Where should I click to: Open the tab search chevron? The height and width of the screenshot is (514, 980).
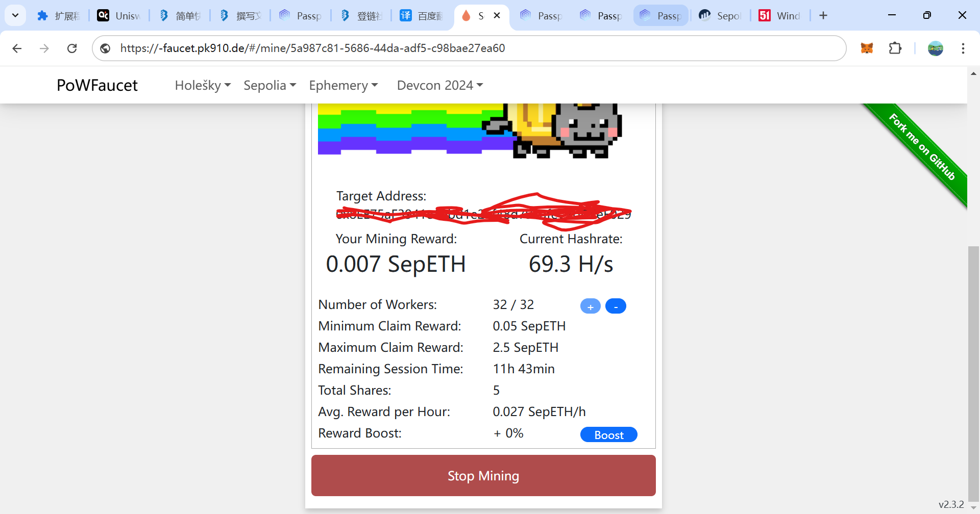(15, 15)
